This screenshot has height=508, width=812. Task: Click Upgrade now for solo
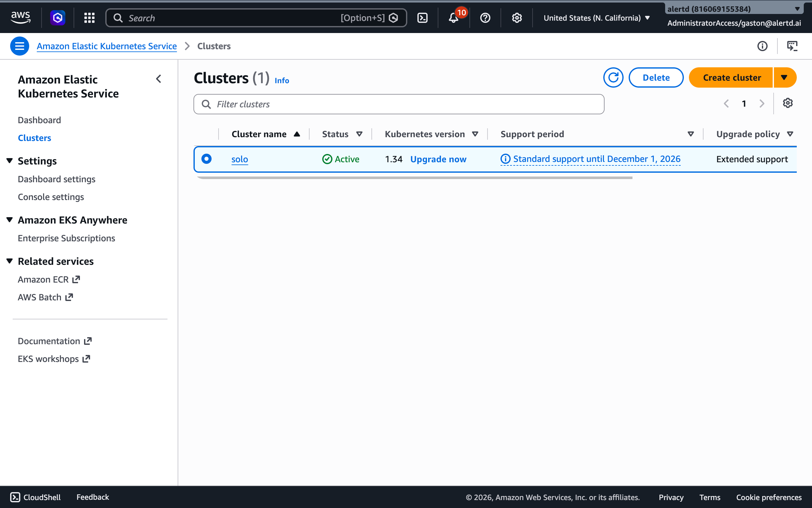point(438,159)
